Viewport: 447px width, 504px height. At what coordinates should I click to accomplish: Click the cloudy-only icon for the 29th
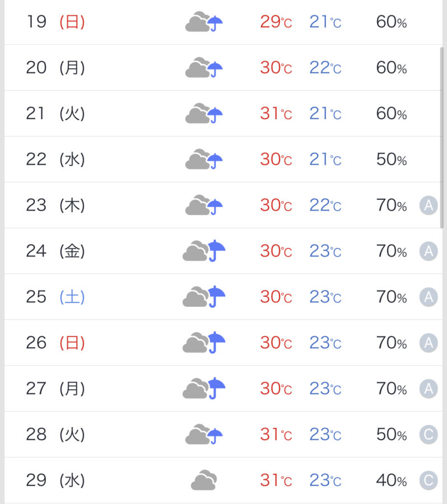pyautogui.click(x=204, y=480)
